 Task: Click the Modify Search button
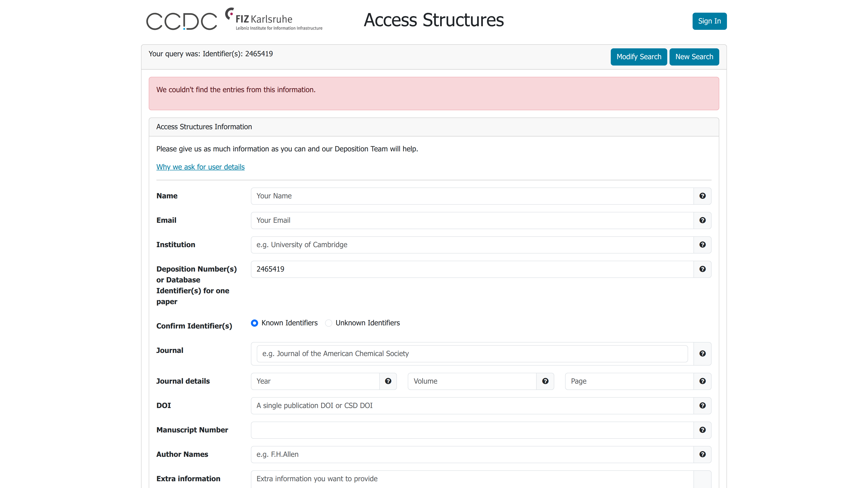[x=639, y=57]
